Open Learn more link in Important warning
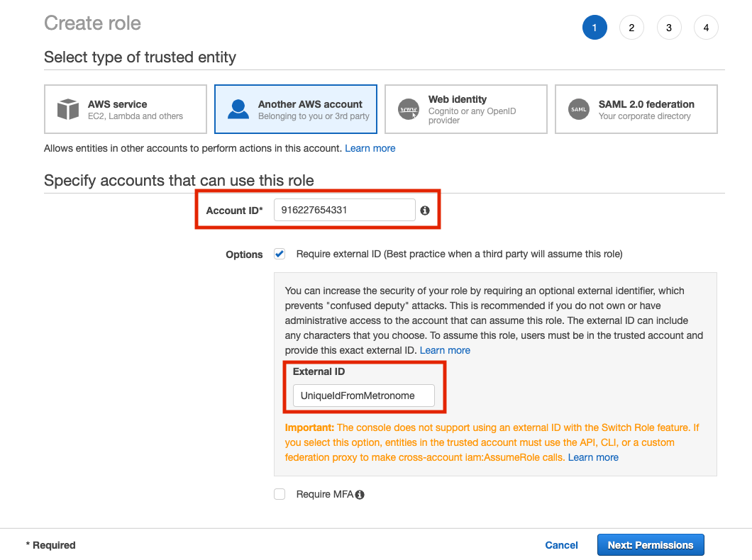 593,457
